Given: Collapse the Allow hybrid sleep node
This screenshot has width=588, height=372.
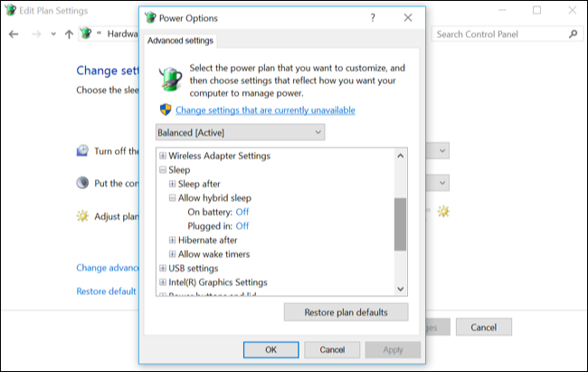Looking at the screenshot, I should point(172,197).
